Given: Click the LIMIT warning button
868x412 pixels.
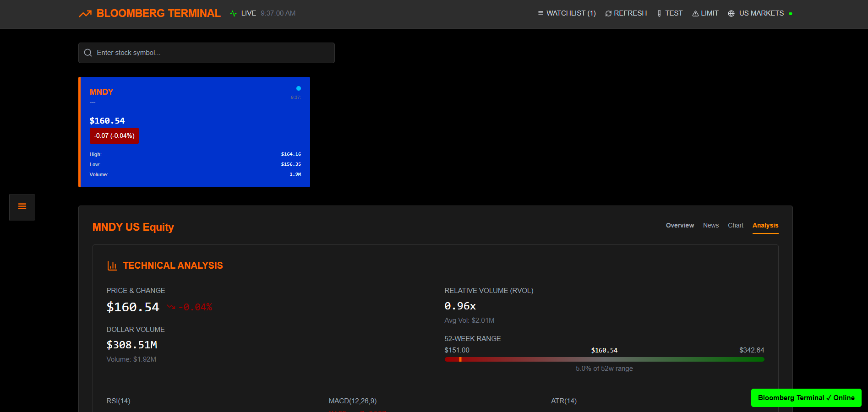Looking at the screenshot, I should 705,13.
